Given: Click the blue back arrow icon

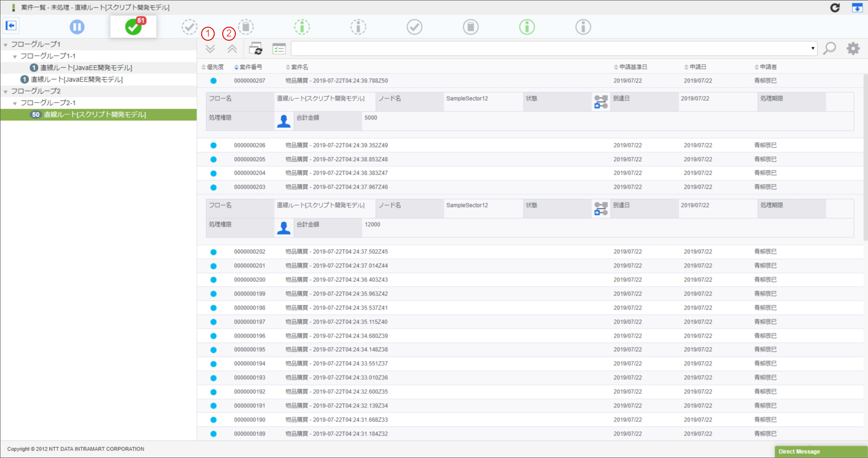Looking at the screenshot, I should [x=11, y=25].
